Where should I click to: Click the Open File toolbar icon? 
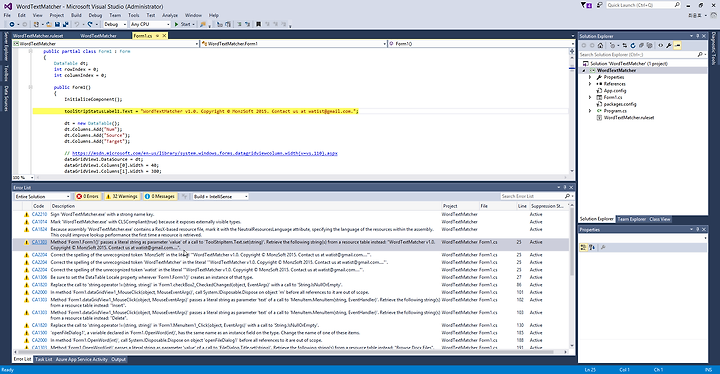pyautogui.click(x=49, y=24)
